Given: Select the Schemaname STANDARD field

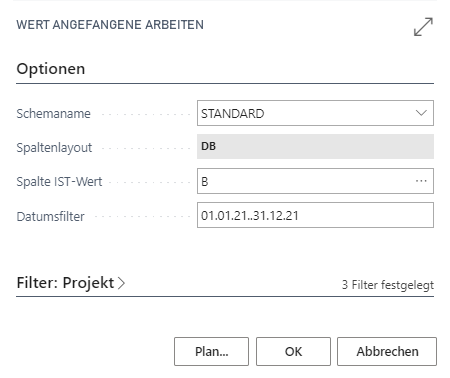Looking at the screenshot, I should 315,113.
